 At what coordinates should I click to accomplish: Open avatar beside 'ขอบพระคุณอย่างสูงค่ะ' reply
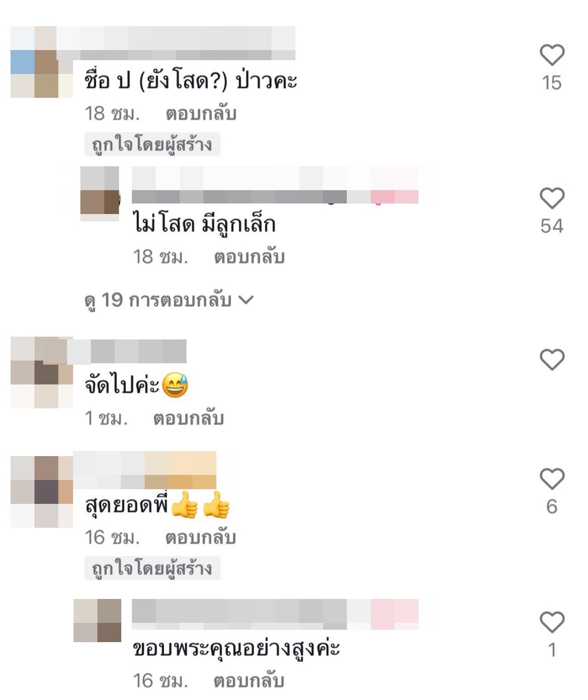point(97,621)
